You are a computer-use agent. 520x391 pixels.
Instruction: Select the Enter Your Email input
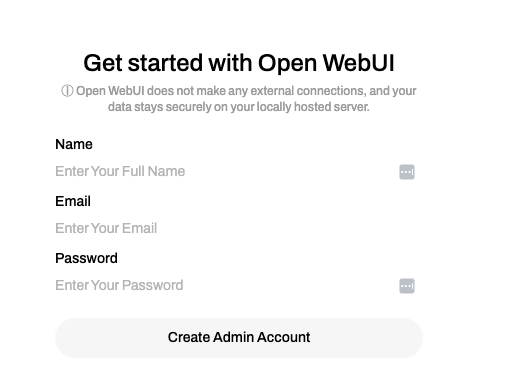(239, 228)
